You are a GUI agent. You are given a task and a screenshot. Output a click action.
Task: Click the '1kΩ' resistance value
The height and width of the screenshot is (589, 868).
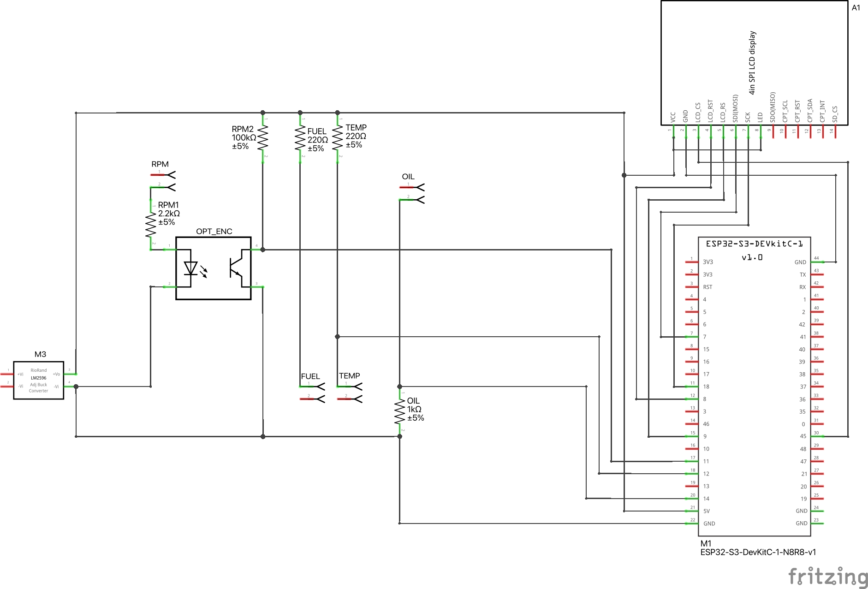tap(414, 409)
